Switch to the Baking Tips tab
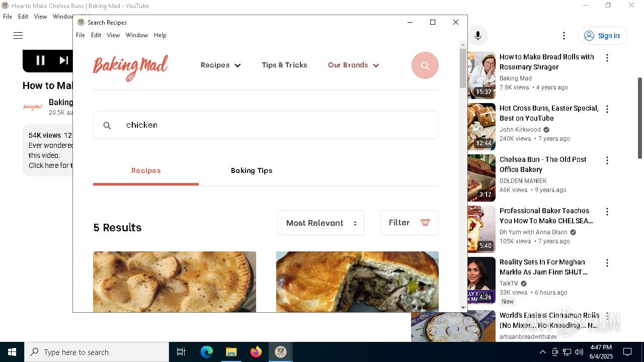 [x=252, y=170]
